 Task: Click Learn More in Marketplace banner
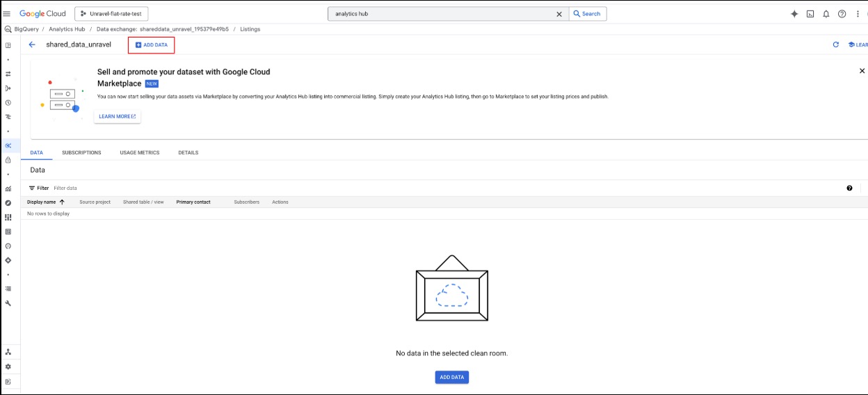click(118, 116)
